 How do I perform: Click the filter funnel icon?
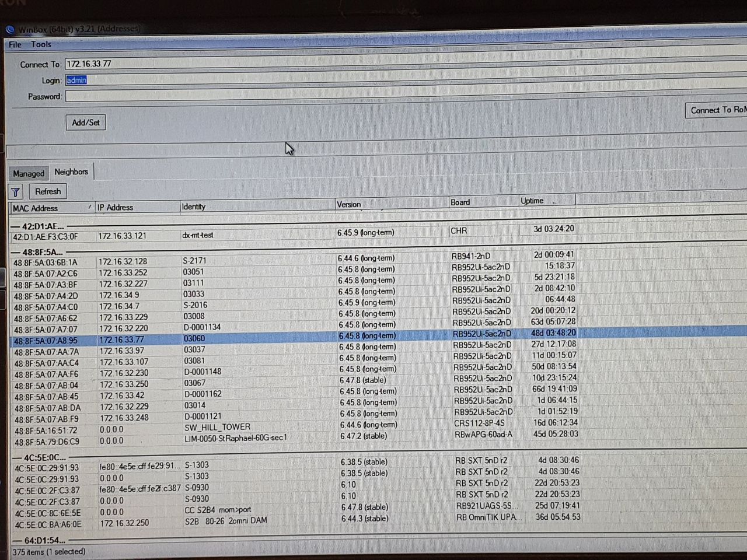click(x=16, y=192)
